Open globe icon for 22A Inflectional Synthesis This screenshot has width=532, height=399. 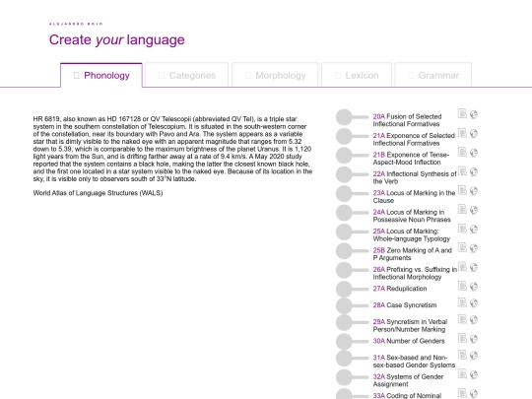[474, 171]
